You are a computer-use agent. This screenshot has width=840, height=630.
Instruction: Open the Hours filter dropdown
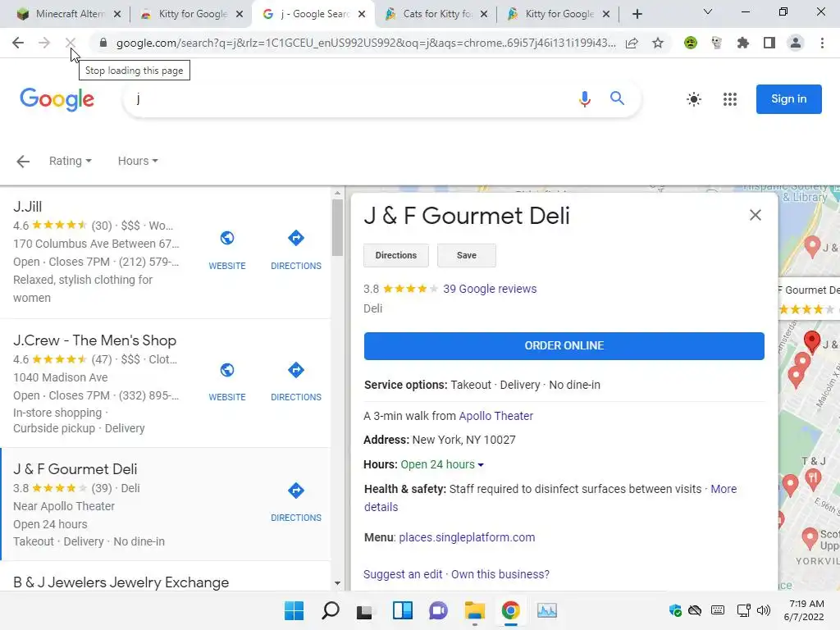138,161
